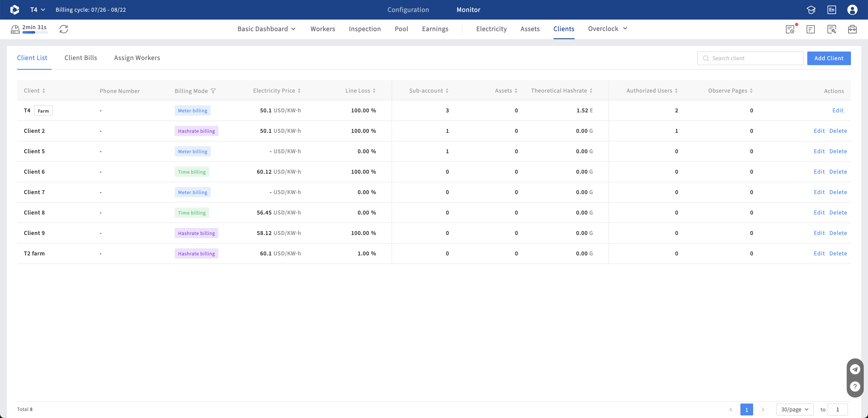Delete Client 2
Image resolution: width=868 pixels, height=418 pixels.
click(x=838, y=131)
